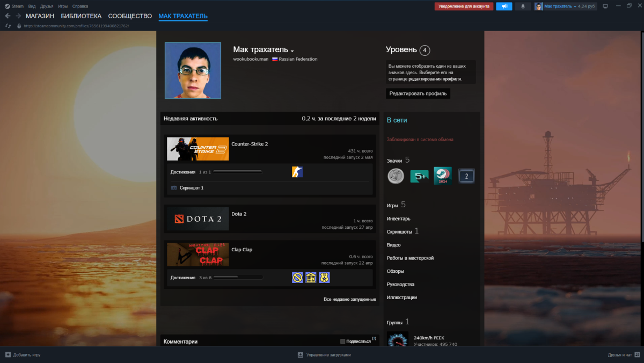Click the first Clap Clap achievement icon
Image resolution: width=644 pixels, height=363 pixels.
pos(297,277)
